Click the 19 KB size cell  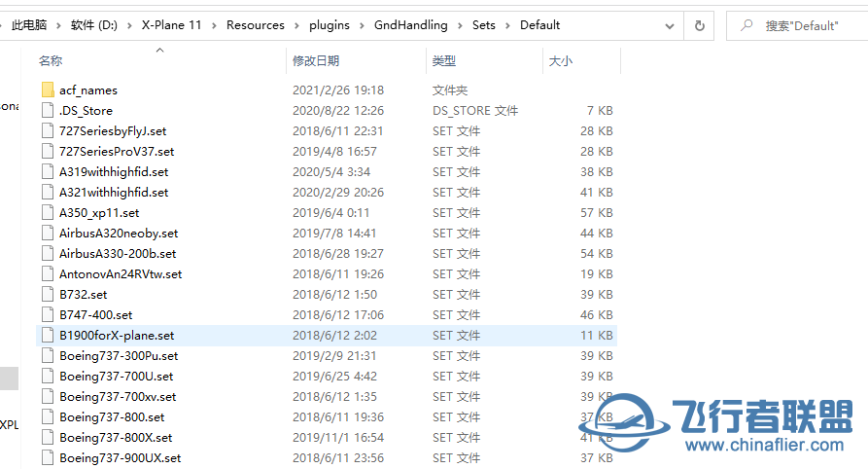(x=597, y=274)
